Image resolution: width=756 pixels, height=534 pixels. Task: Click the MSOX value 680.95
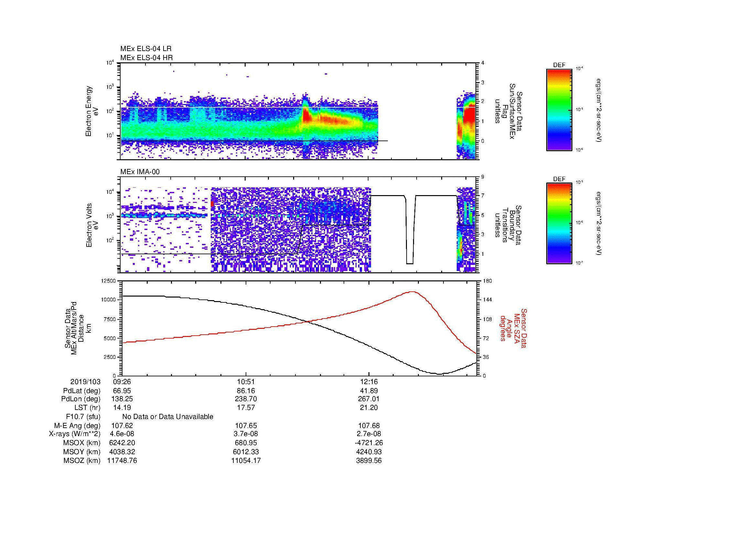coord(246,443)
